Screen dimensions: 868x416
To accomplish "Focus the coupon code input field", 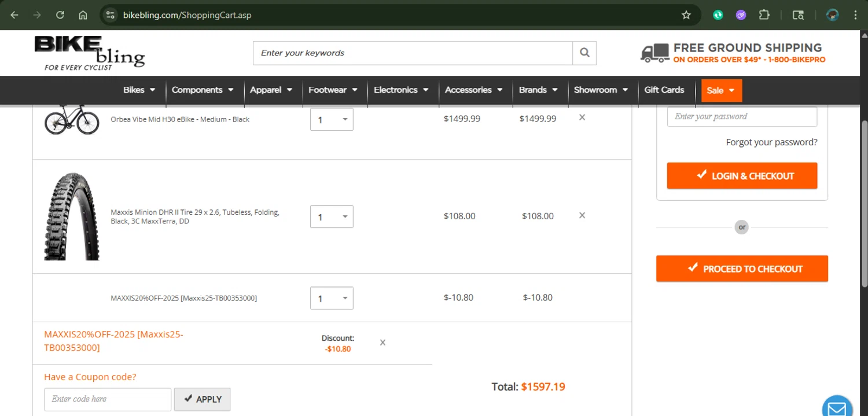I will click(108, 399).
